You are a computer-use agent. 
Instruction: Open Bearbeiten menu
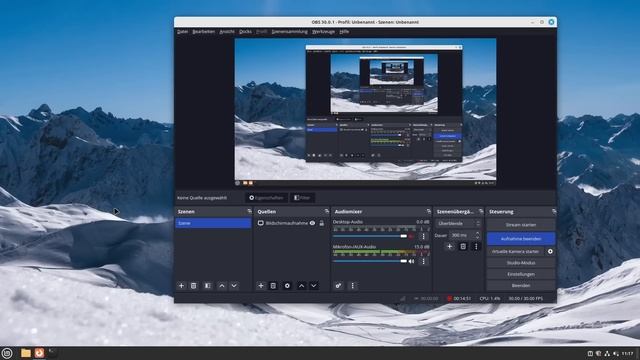pos(203,32)
